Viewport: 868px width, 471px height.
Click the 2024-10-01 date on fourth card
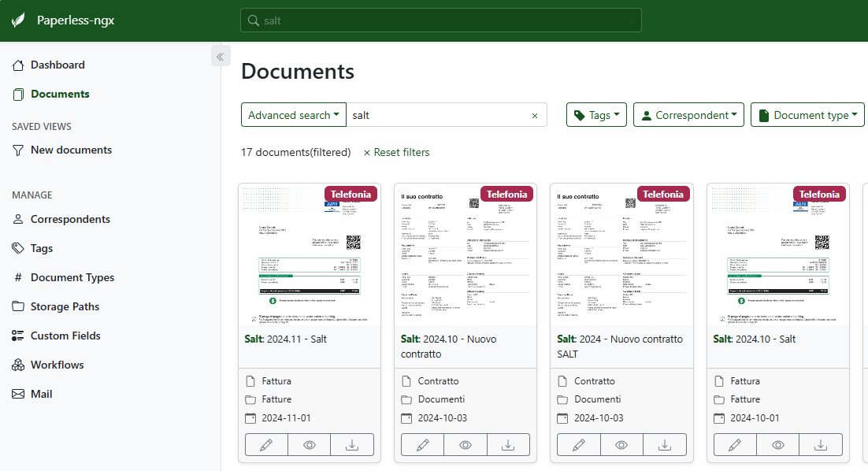[x=755, y=418]
